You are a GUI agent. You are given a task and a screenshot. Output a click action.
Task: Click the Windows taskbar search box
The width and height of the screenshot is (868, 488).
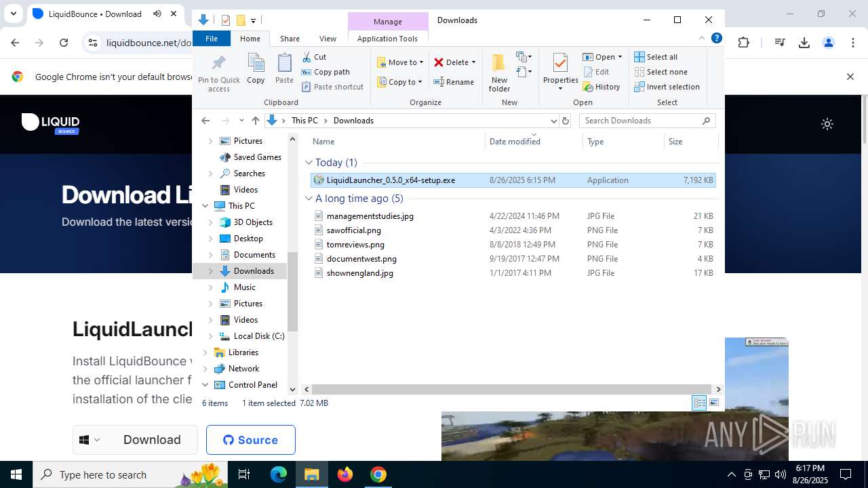(x=131, y=474)
